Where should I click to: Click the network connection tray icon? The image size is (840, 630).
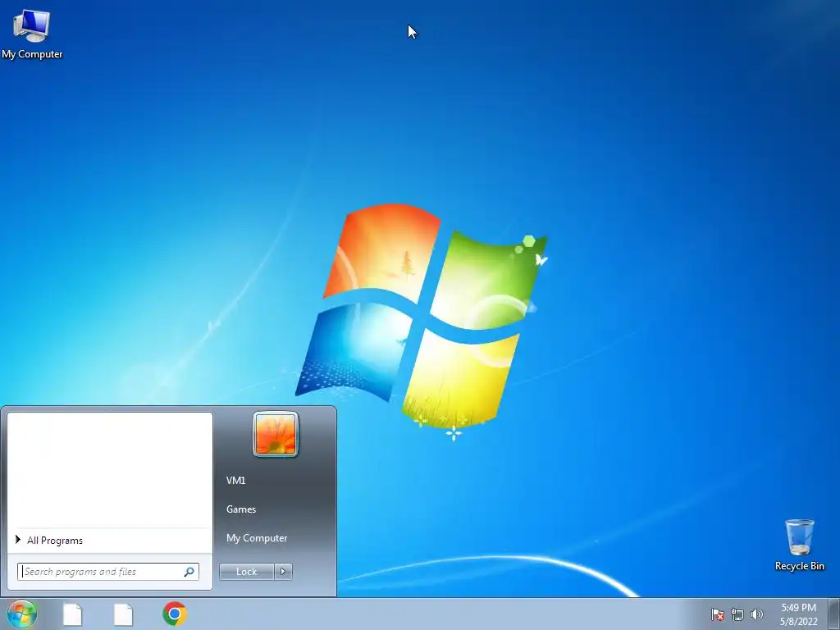737,614
